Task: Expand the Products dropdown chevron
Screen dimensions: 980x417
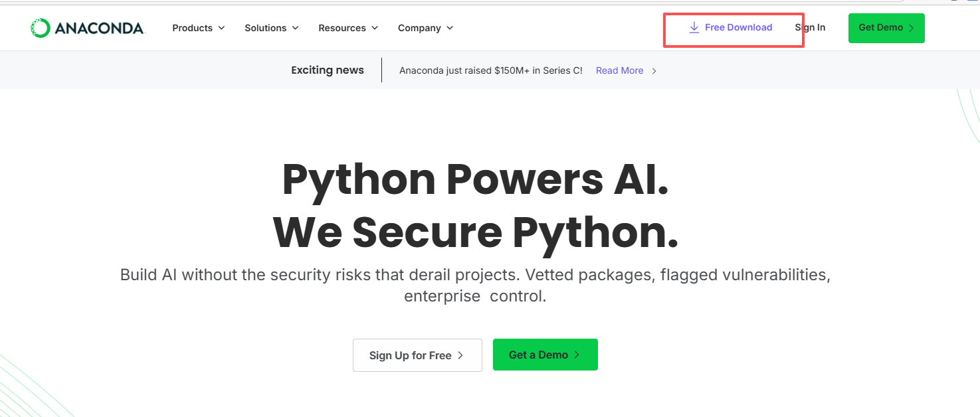Action: click(x=221, y=28)
